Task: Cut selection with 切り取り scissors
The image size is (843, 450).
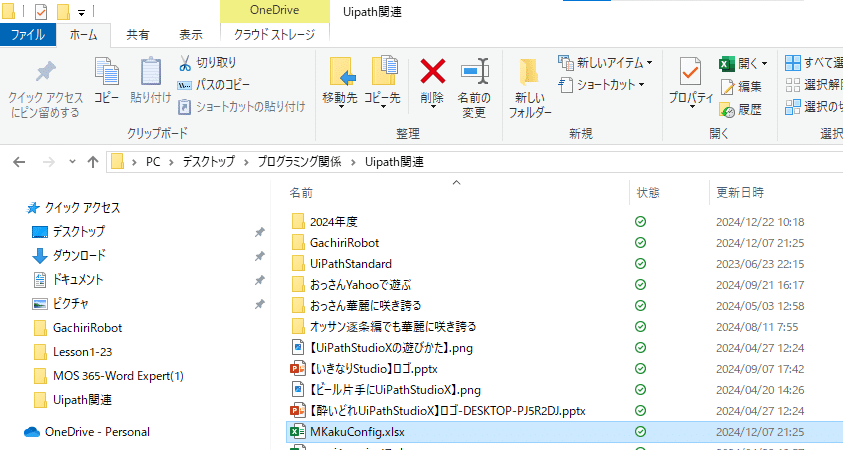Action: [208, 62]
